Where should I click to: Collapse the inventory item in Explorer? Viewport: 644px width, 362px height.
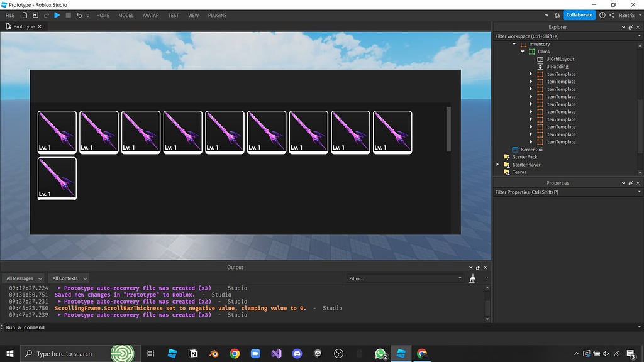pos(514,43)
